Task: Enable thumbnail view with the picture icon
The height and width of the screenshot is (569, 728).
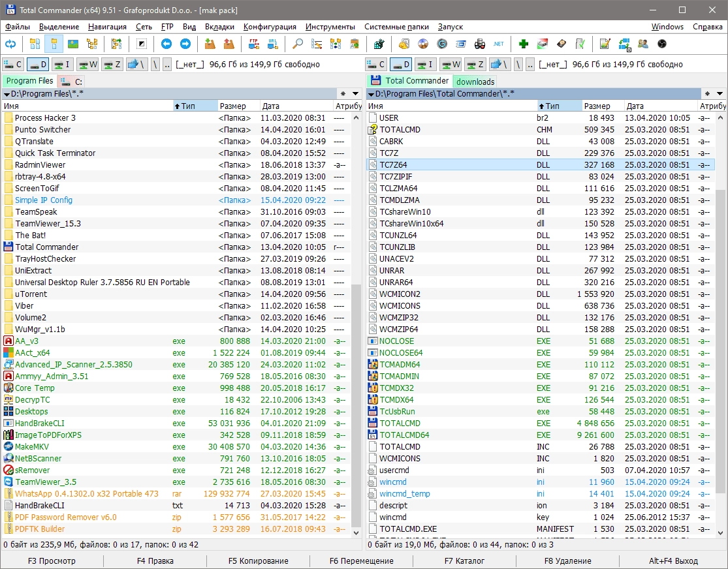Action: tap(73, 44)
